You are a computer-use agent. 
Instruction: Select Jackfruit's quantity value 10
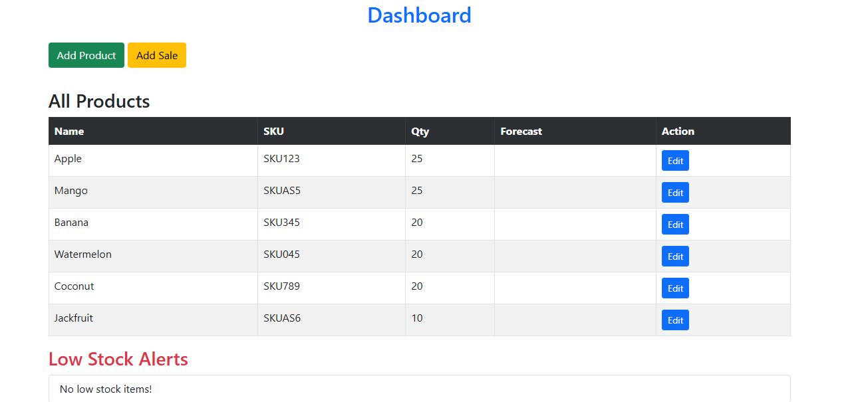point(417,318)
